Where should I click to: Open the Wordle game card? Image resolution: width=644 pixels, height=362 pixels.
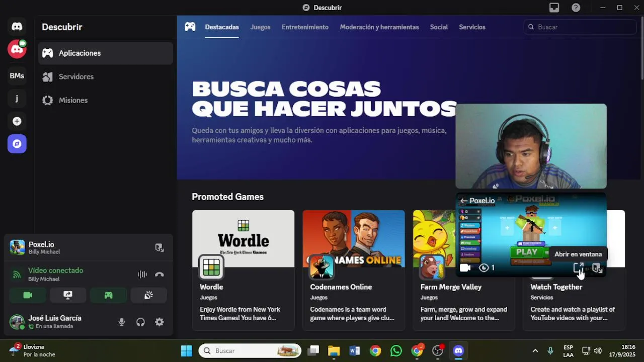click(243, 270)
